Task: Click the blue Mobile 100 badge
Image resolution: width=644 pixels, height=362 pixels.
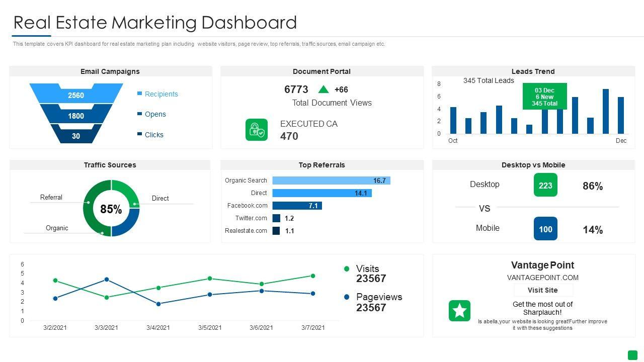Action: [545, 229]
